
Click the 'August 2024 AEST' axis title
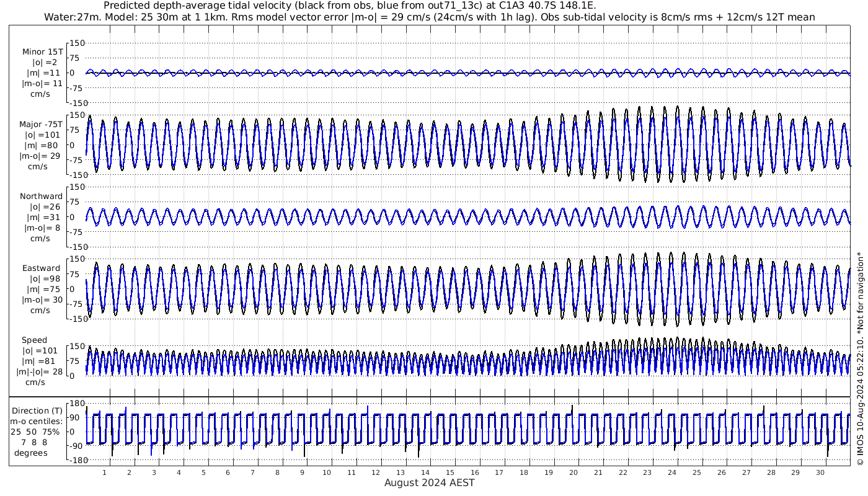point(430,482)
